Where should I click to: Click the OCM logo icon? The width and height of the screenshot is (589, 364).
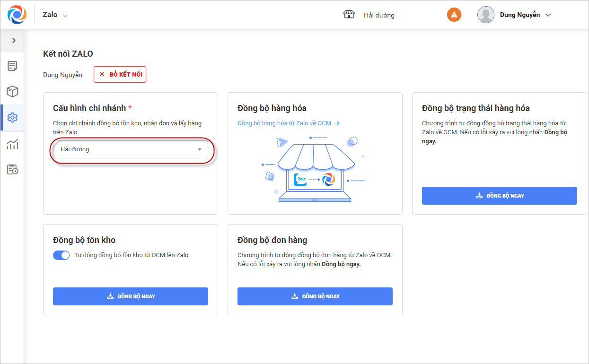pos(17,15)
